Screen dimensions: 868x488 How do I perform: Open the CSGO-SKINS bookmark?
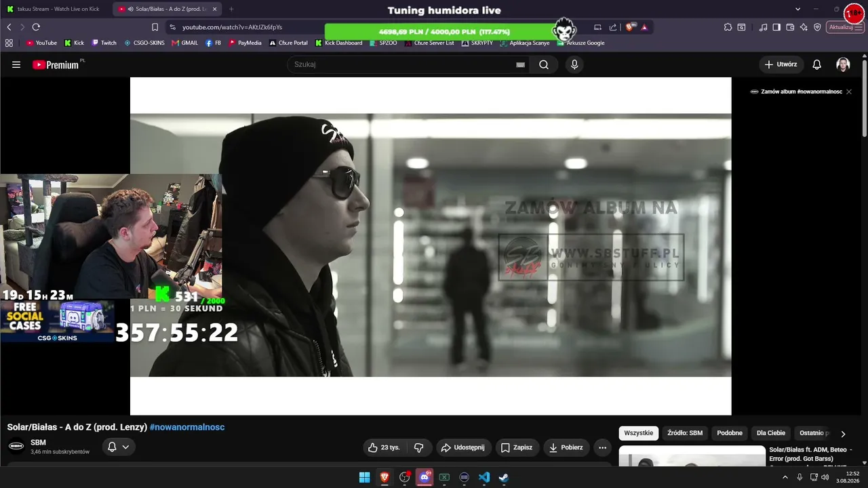coord(144,43)
